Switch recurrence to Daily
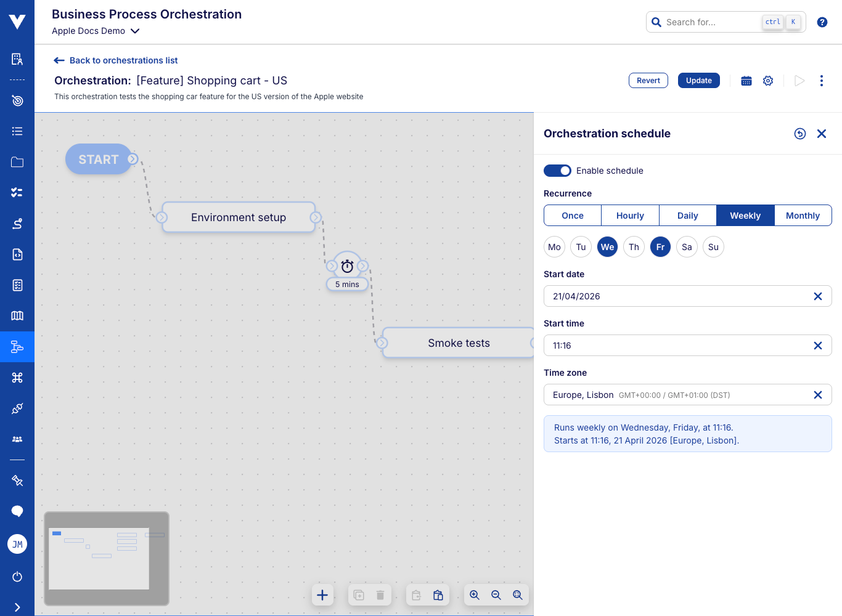Screen dimensions: 842x616 click(687, 216)
